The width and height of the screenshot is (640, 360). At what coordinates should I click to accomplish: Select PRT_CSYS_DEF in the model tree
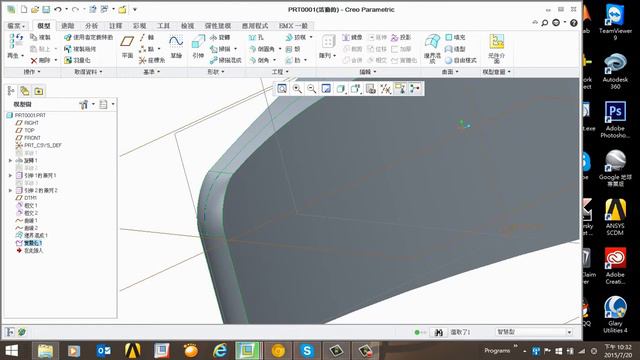(38, 145)
